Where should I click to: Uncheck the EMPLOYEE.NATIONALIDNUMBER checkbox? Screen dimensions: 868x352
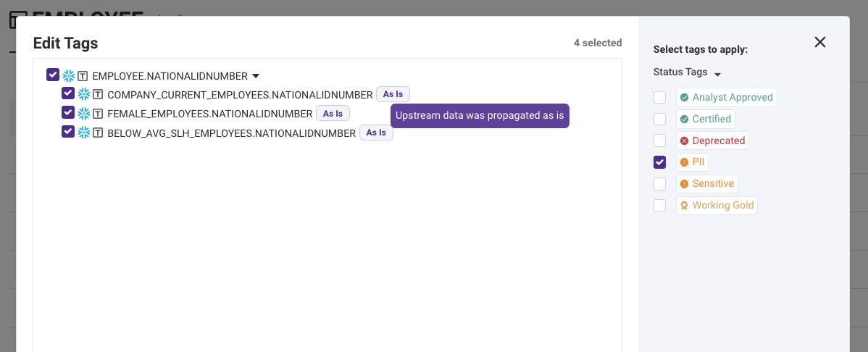(53, 74)
